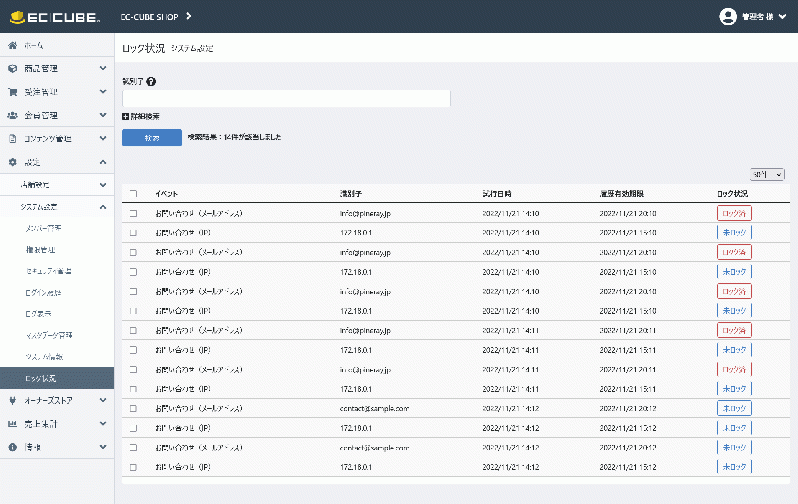This screenshot has height=504, width=798.
Task: Open ログ表示 in the sidebar
Action: click(x=38, y=314)
